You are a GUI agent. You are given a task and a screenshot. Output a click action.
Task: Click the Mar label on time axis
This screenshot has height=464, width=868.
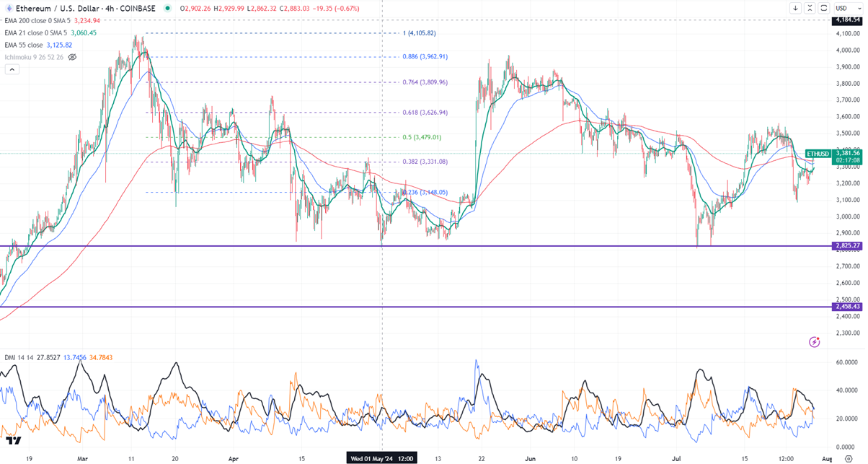click(82, 458)
